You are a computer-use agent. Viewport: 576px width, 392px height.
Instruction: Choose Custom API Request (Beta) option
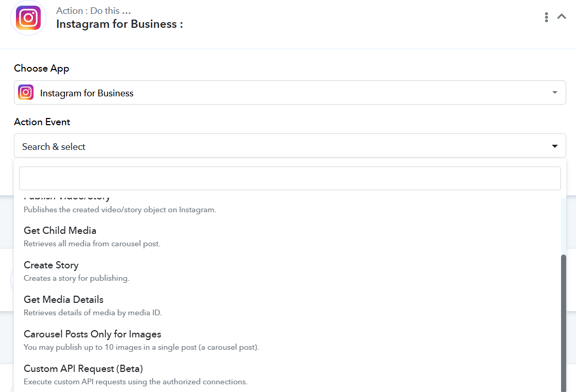[x=83, y=369]
